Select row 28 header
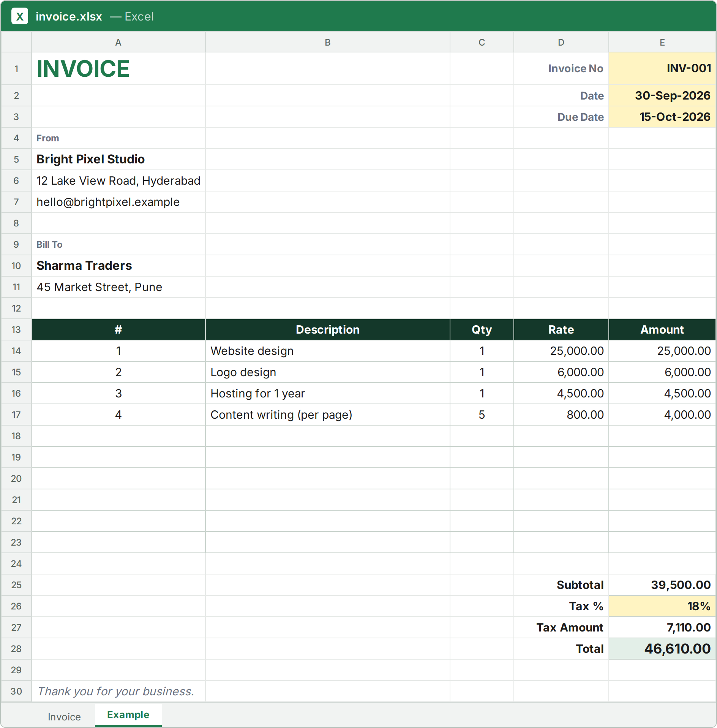This screenshot has height=728, width=717. pos(16,649)
